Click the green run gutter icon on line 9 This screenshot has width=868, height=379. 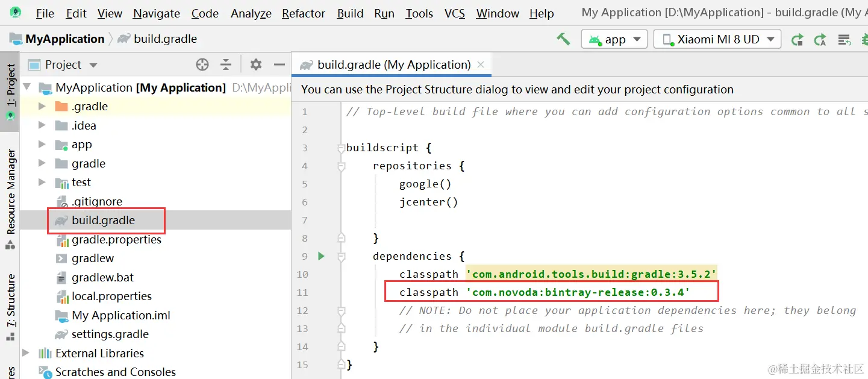[321, 256]
